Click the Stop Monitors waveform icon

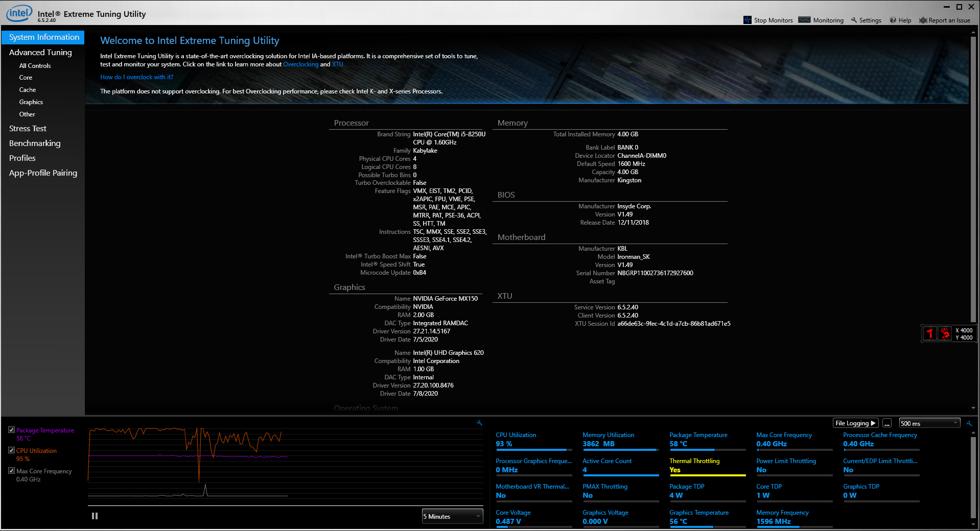[748, 20]
